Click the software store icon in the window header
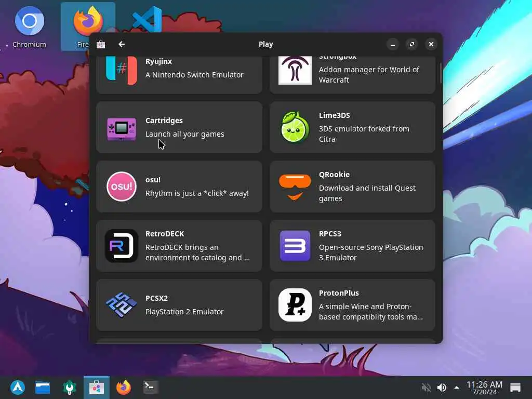 [x=101, y=44]
